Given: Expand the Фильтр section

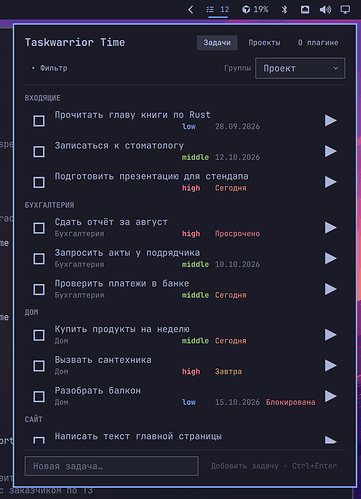Looking at the screenshot, I should pyautogui.click(x=49, y=68).
